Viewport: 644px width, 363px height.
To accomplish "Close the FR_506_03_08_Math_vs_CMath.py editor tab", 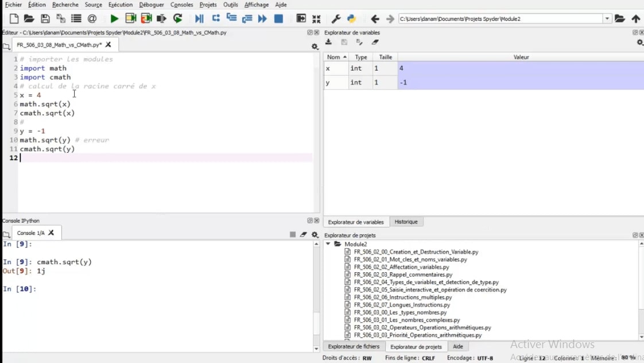I will (108, 44).
